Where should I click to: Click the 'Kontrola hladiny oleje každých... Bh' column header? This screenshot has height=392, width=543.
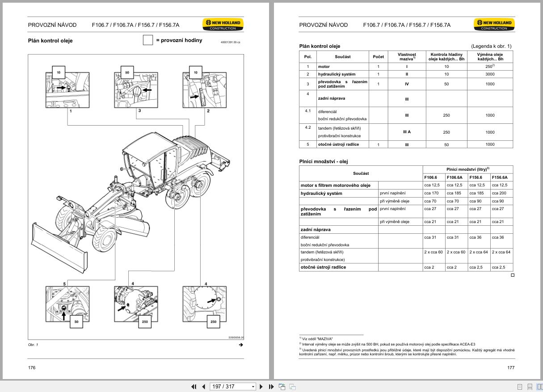point(446,57)
